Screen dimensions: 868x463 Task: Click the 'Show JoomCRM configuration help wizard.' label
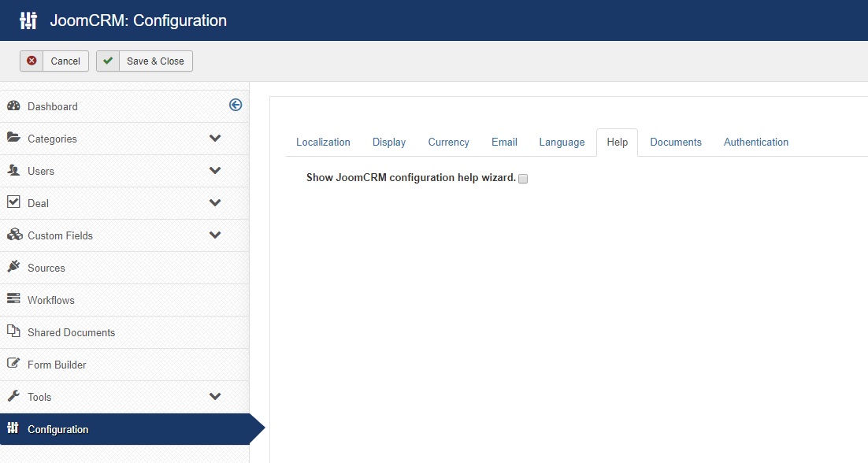tap(410, 178)
